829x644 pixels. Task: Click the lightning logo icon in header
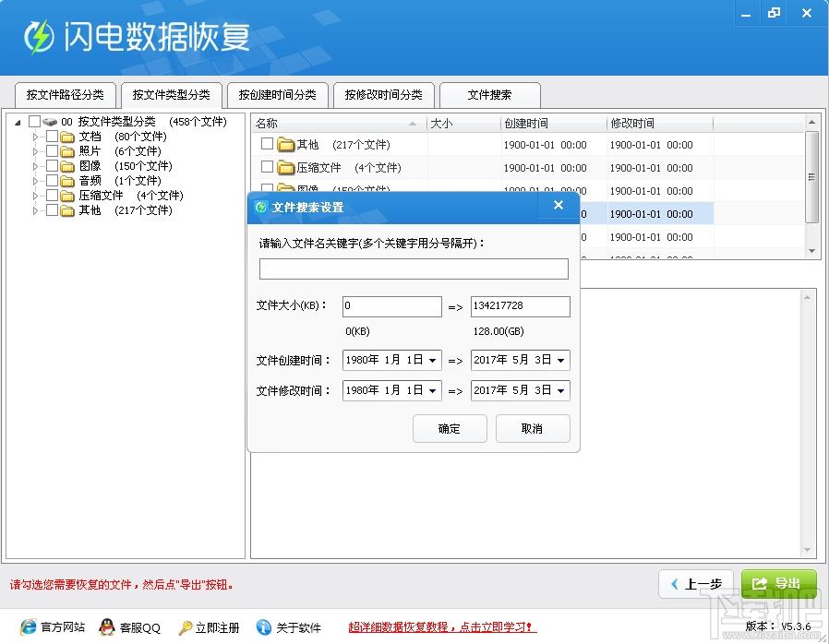(39, 37)
